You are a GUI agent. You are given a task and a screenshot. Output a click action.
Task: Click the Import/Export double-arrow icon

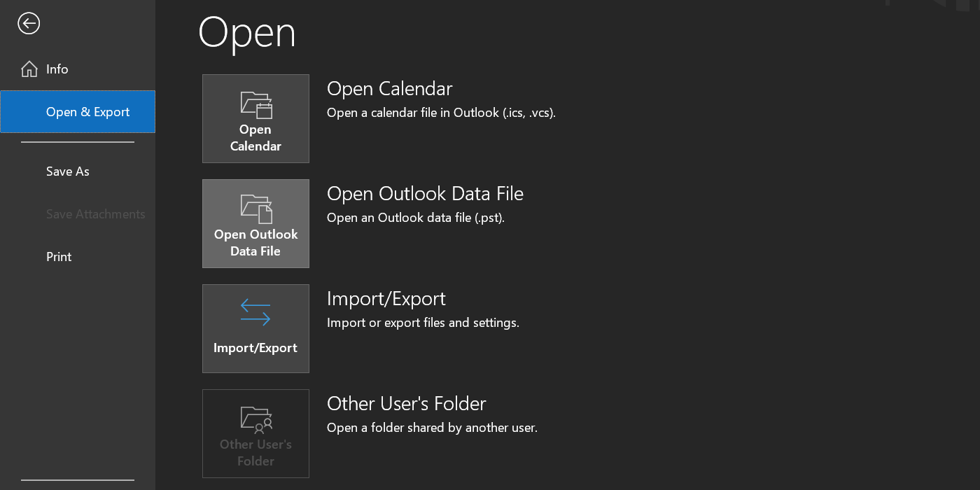pos(255,311)
